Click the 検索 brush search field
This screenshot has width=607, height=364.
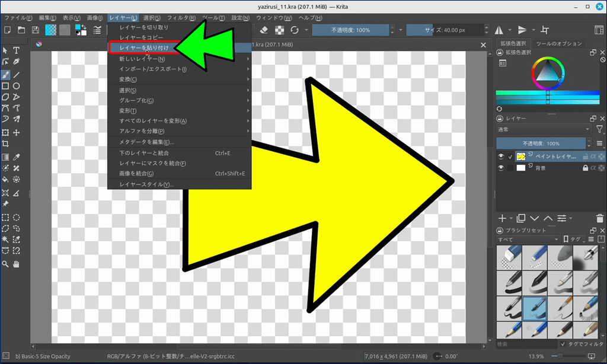coord(526,344)
